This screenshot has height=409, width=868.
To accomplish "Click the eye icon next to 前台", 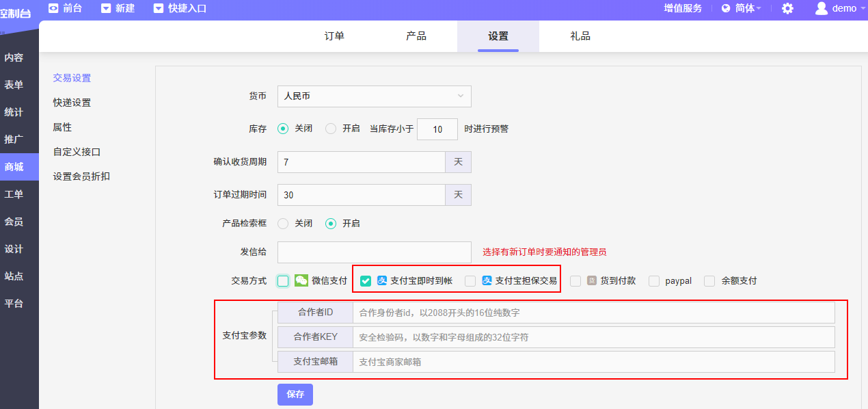I will 53,8.
